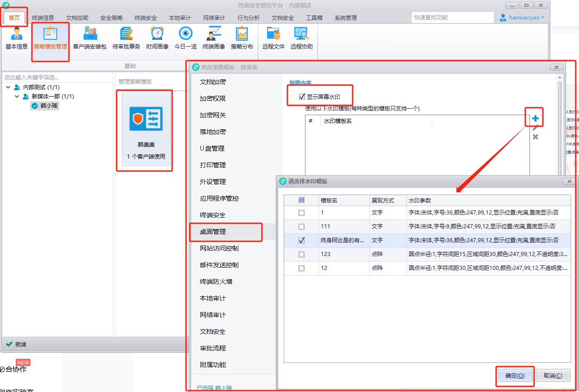
Task: Switch to the 安全策略 tab
Action: [x=112, y=18]
